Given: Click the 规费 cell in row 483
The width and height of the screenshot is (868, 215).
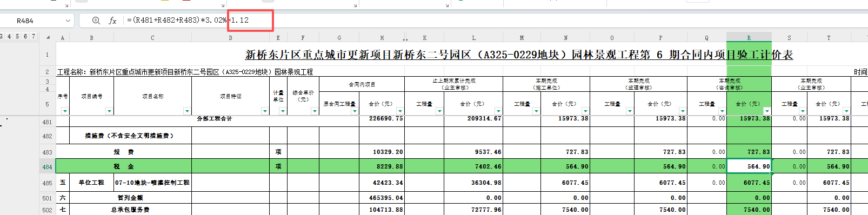Looking at the screenshot, I should coord(124,152).
